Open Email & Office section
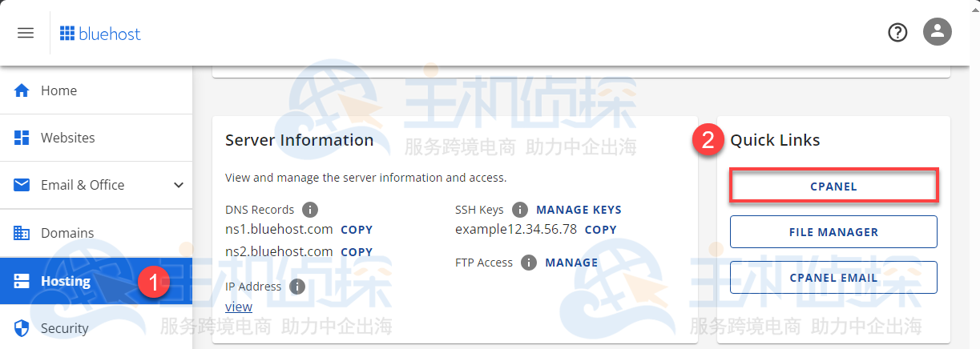Viewport: 980px width, 349px height. tap(96, 185)
